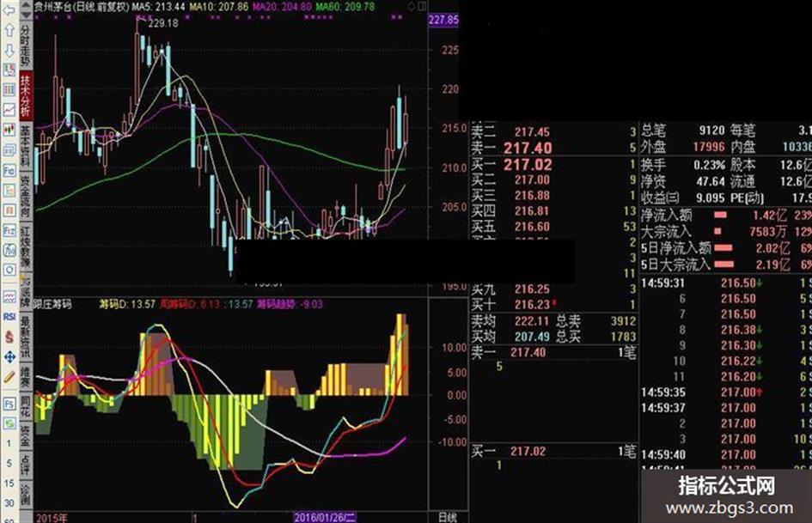Click the wave-line indicator icon above RSI
This screenshot has height=523, width=812.
coord(9,297)
